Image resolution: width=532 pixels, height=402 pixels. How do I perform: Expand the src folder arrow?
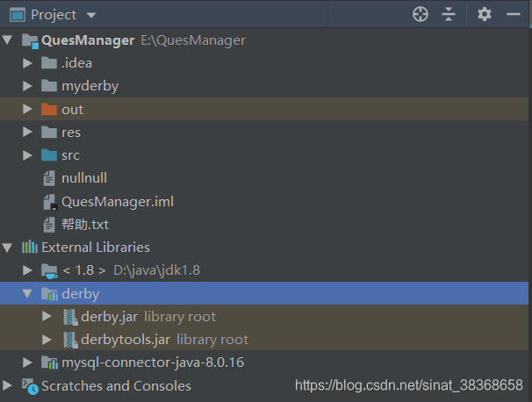(27, 155)
